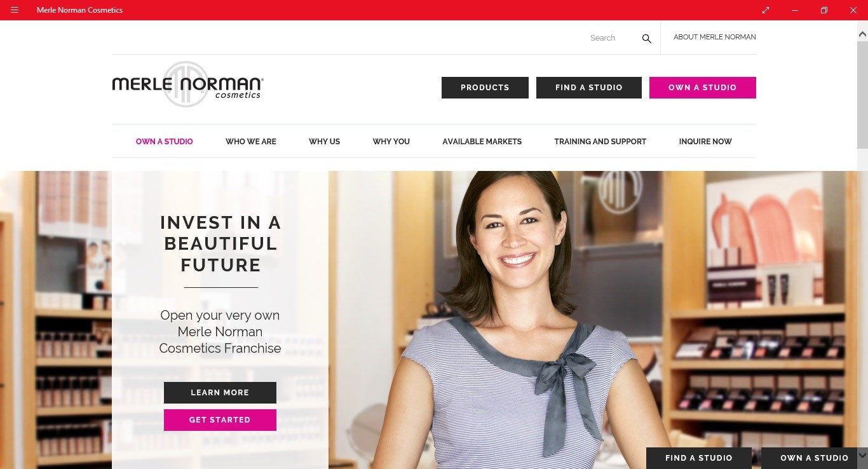The image size is (868, 469).
Task: Select Who We Are menu item
Action: click(251, 142)
